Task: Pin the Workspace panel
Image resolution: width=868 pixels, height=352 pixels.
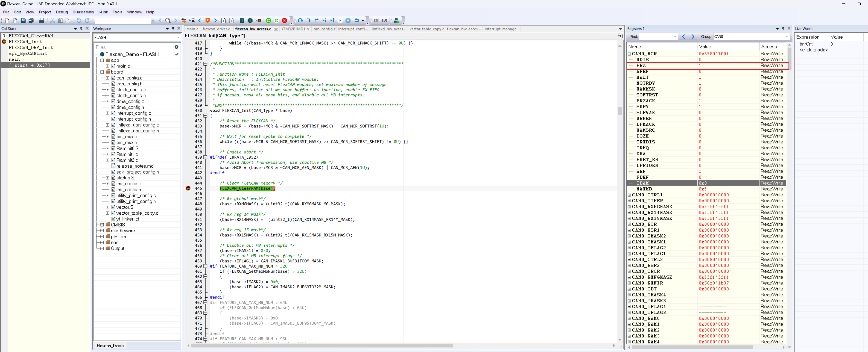Action: 173,29
